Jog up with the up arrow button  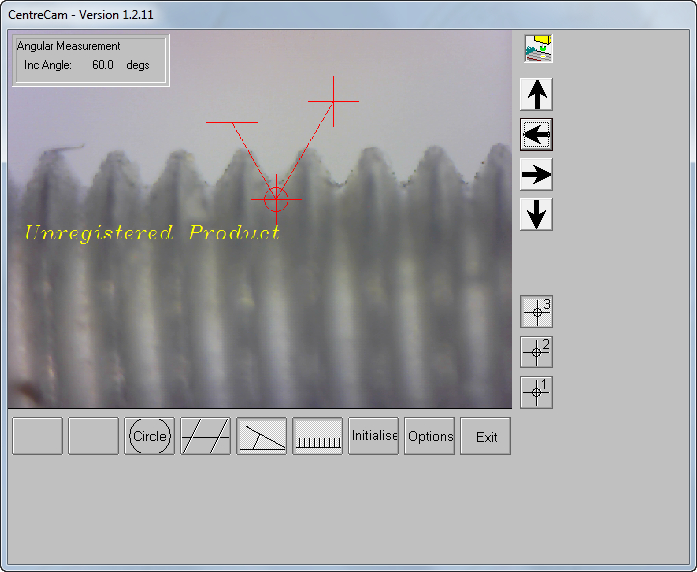click(x=537, y=94)
